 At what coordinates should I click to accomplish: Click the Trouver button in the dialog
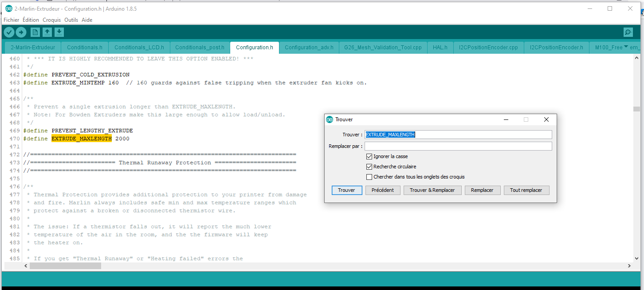click(346, 190)
